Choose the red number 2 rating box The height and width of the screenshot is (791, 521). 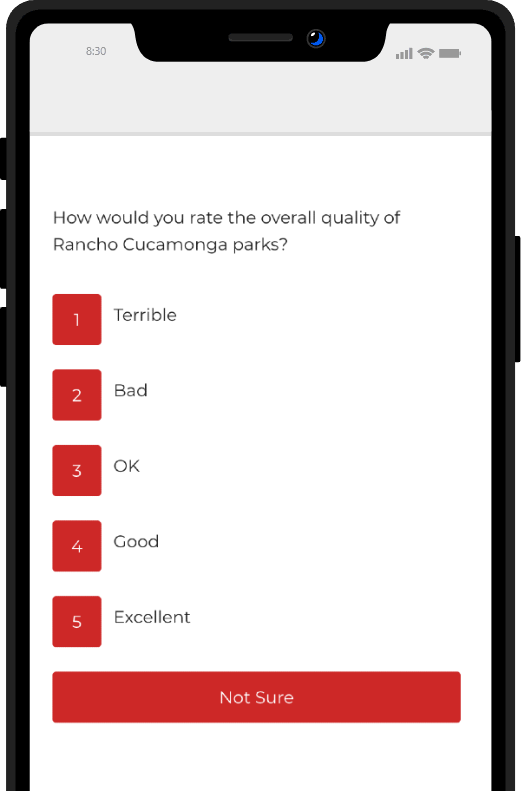[77, 395]
